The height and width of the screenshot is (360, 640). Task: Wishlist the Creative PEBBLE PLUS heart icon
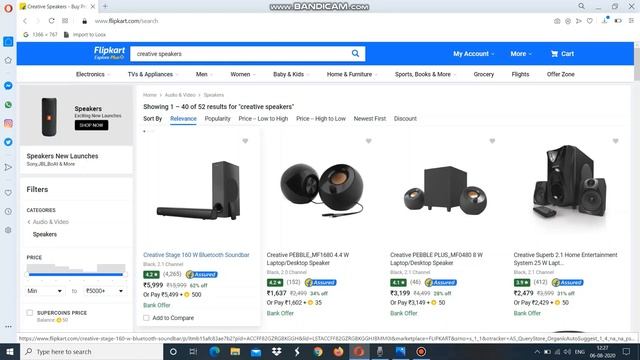tap(492, 141)
